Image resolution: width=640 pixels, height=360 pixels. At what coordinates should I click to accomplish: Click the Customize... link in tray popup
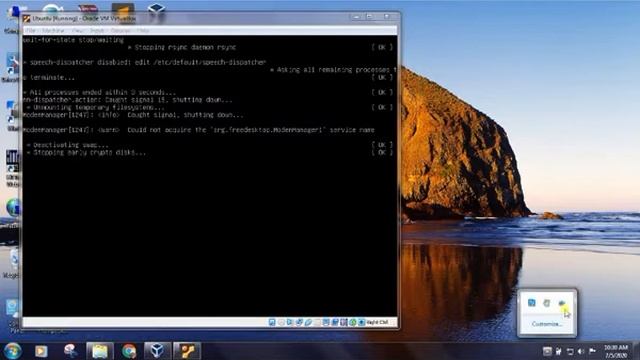[x=547, y=324]
